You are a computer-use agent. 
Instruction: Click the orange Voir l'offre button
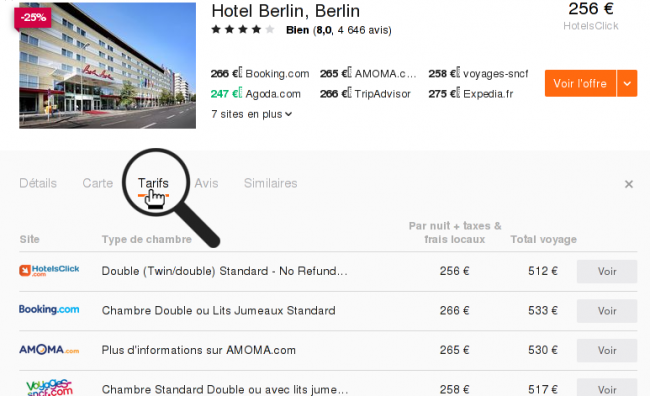580,83
